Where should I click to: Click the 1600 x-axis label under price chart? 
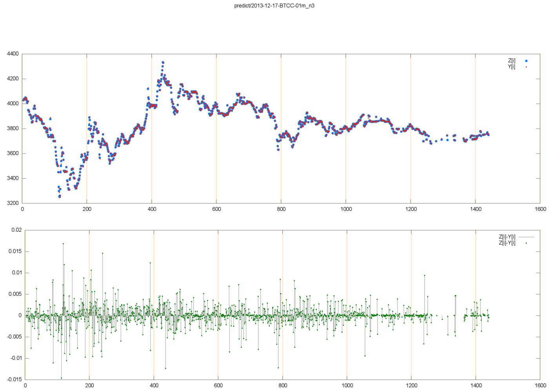click(540, 209)
